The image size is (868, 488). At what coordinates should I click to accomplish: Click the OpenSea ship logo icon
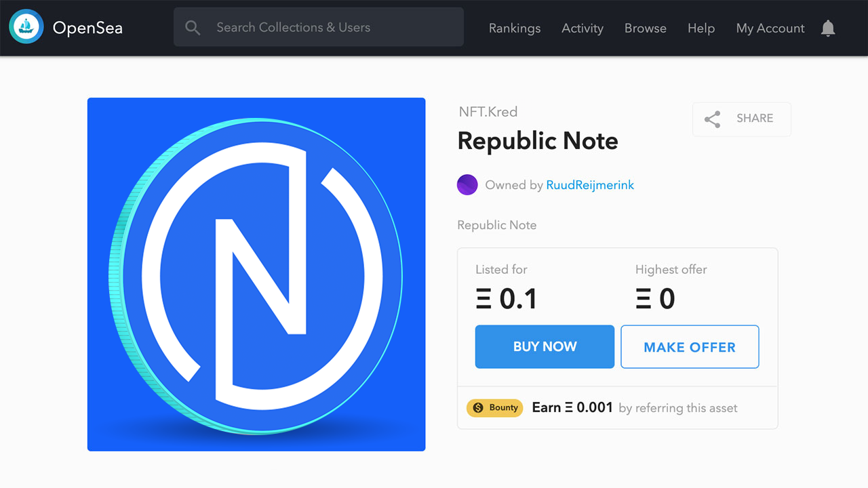tap(26, 27)
